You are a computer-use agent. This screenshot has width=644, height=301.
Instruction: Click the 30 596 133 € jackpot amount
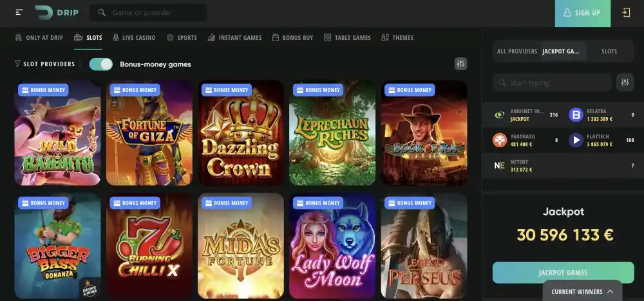tap(565, 235)
